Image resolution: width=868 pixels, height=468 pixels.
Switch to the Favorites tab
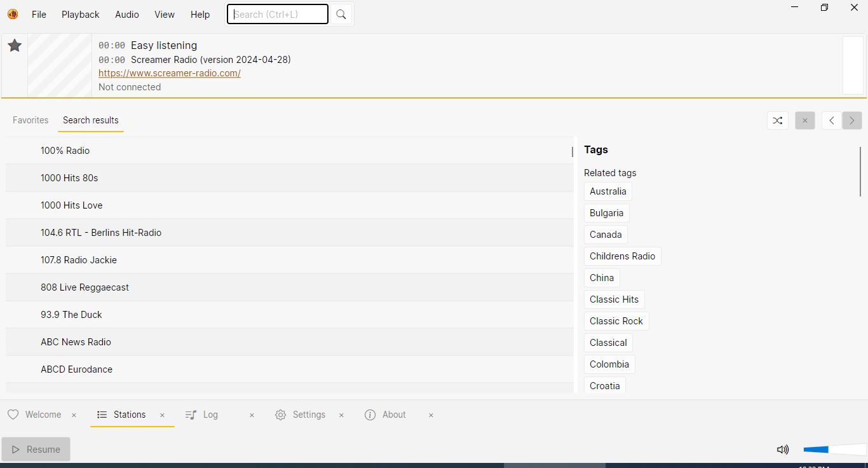coord(31,120)
